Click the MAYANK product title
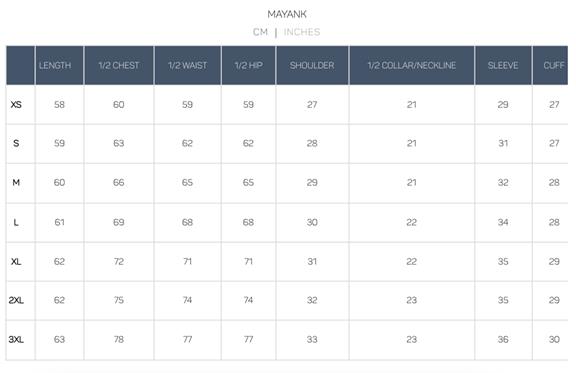Viewport: 576px width, 373px height. (287, 14)
